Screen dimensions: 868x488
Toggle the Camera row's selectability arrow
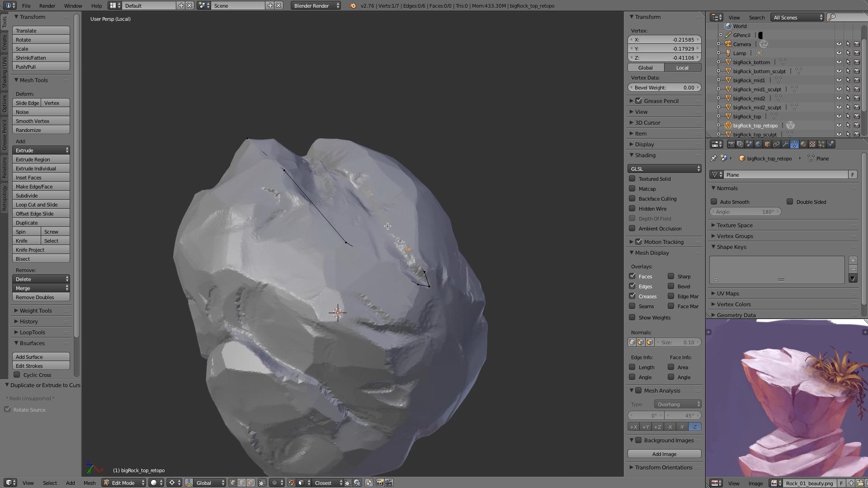848,44
